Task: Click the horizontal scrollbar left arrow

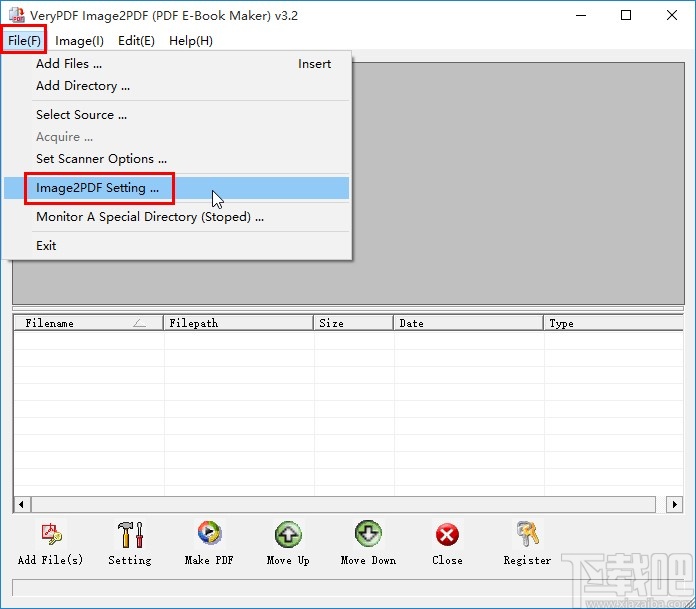Action: point(22,504)
